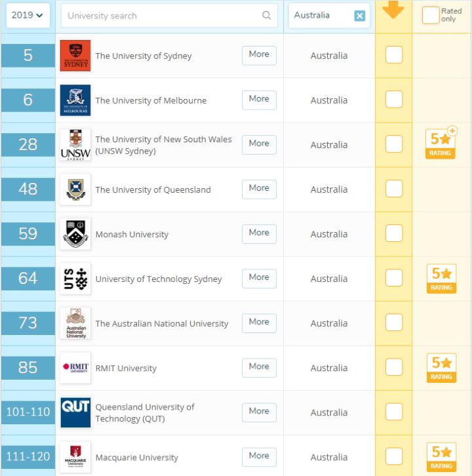Check compare box for QUT

[x=394, y=412]
